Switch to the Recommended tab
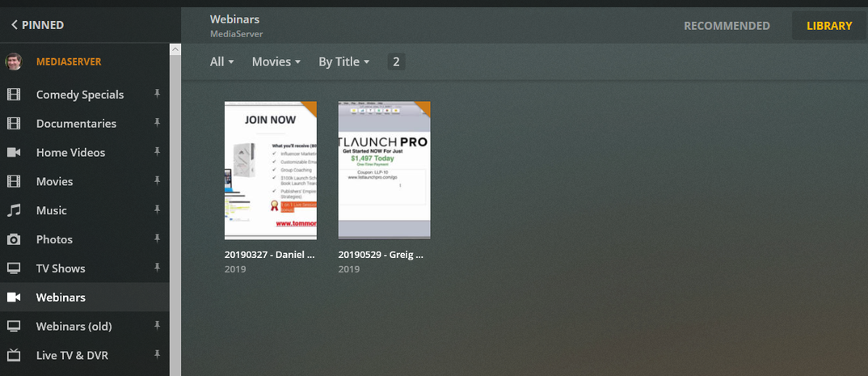This screenshot has height=376, width=868. coord(727,26)
